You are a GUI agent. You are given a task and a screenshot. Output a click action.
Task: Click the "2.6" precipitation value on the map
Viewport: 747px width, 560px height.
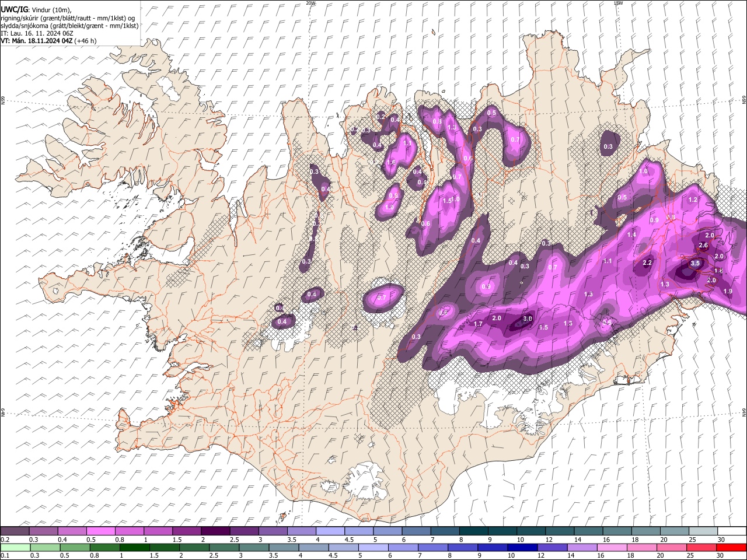point(703,246)
